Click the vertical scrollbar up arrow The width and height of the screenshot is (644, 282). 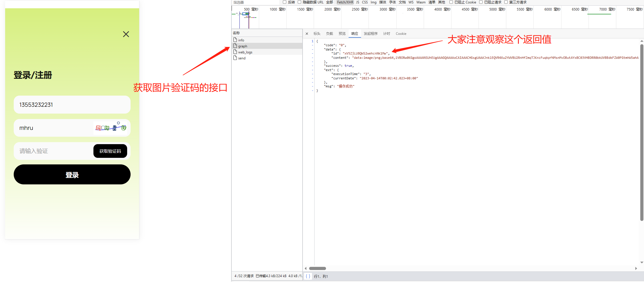[x=642, y=41]
